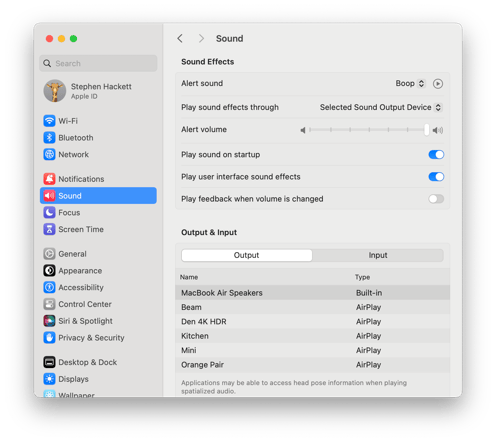This screenshot has height=442, width=496.
Task: Select the Output tab
Action: pos(247,255)
